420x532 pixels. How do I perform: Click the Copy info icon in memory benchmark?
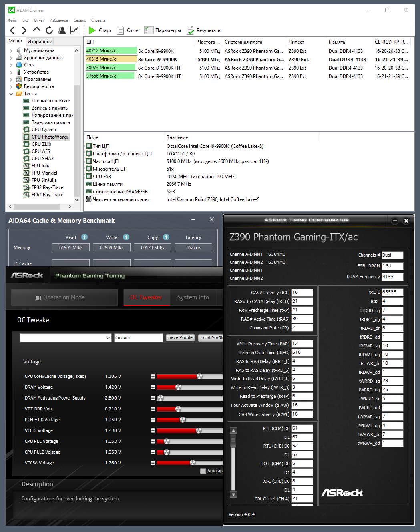coord(166,237)
